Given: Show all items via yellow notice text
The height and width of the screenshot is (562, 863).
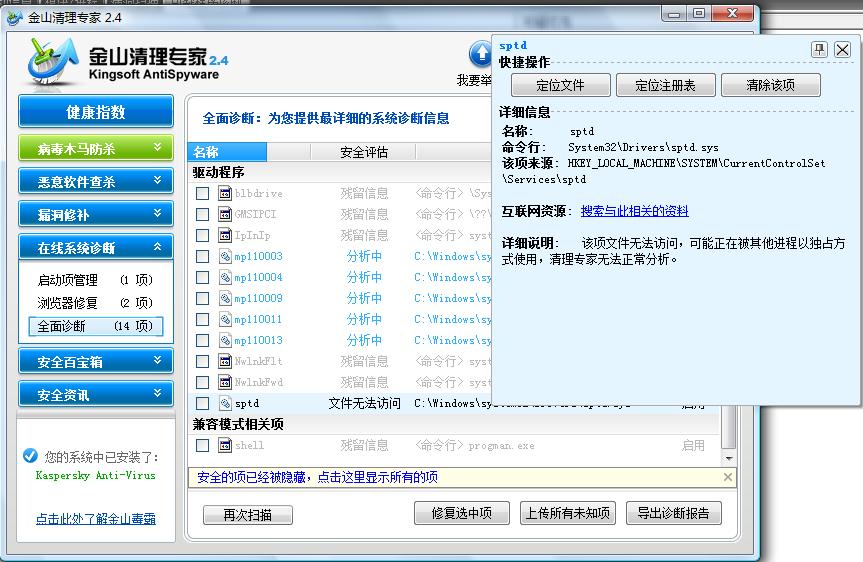Looking at the screenshot, I should tap(318, 477).
